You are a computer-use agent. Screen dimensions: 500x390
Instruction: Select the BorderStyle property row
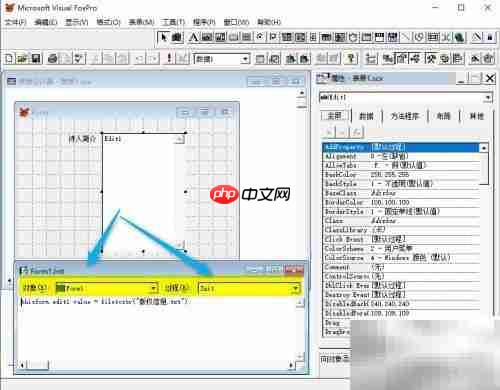(402, 211)
